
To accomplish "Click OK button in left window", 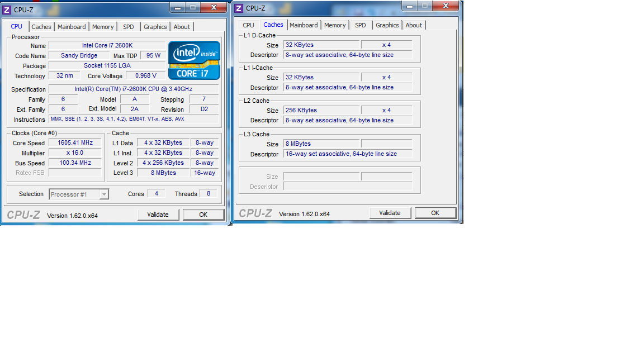I will pyautogui.click(x=203, y=215).
